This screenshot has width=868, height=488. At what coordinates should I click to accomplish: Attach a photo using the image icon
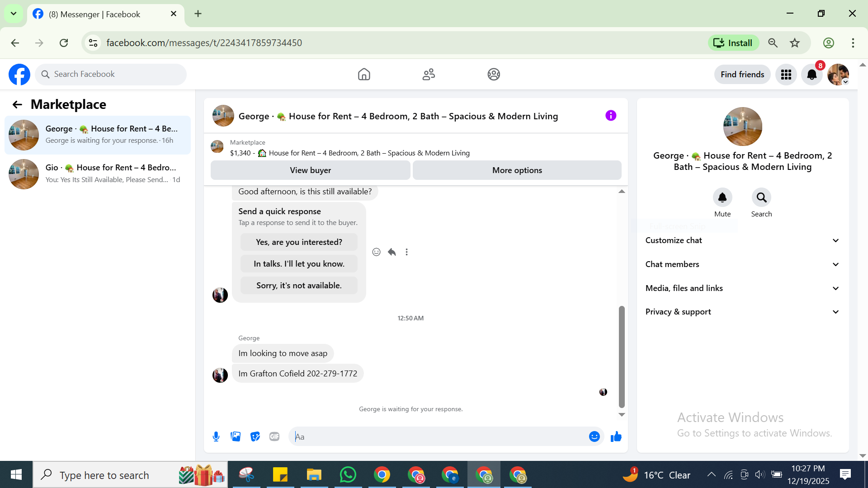[x=236, y=436]
